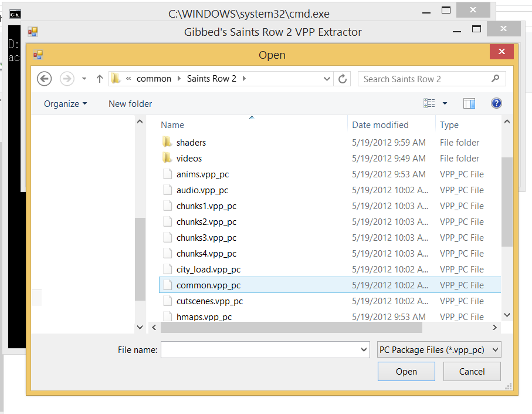This screenshot has width=532, height=414.
Task: Sort by the Type column header
Action: coord(449,125)
